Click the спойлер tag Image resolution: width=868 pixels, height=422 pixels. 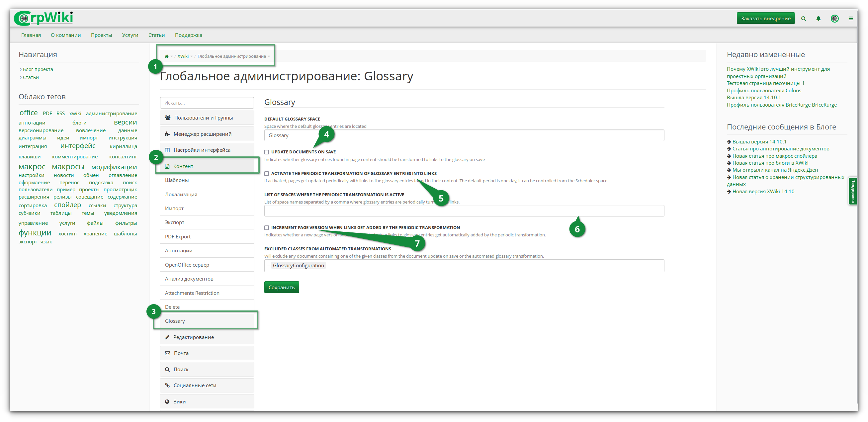[67, 205]
